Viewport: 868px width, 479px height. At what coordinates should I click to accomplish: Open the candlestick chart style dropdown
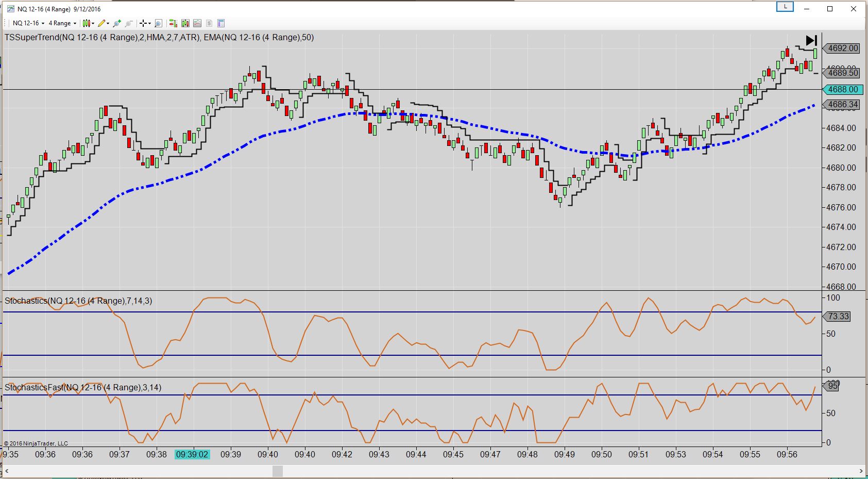(88, 23)
